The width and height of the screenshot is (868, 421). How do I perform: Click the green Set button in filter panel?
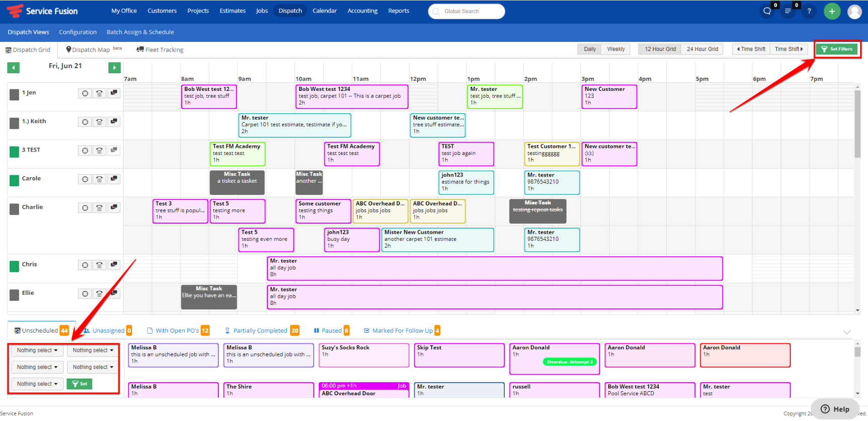pyautogui.click(x=79, y=384)
